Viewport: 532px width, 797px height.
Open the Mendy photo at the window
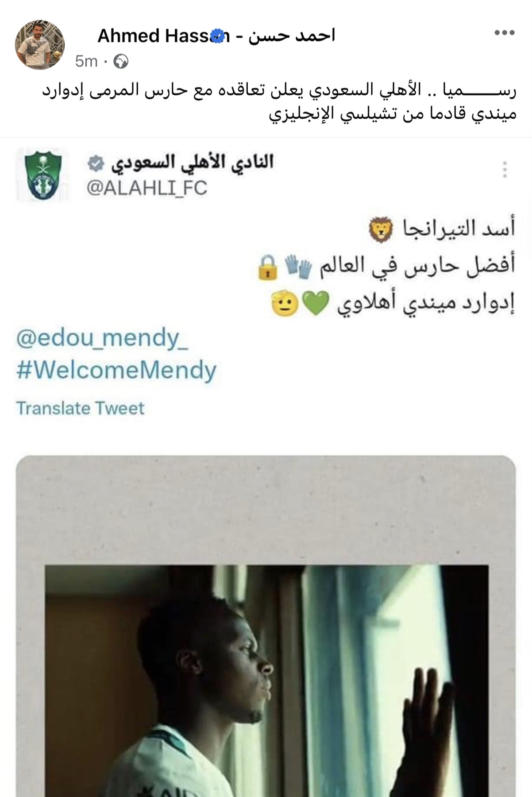coord(266,681)
